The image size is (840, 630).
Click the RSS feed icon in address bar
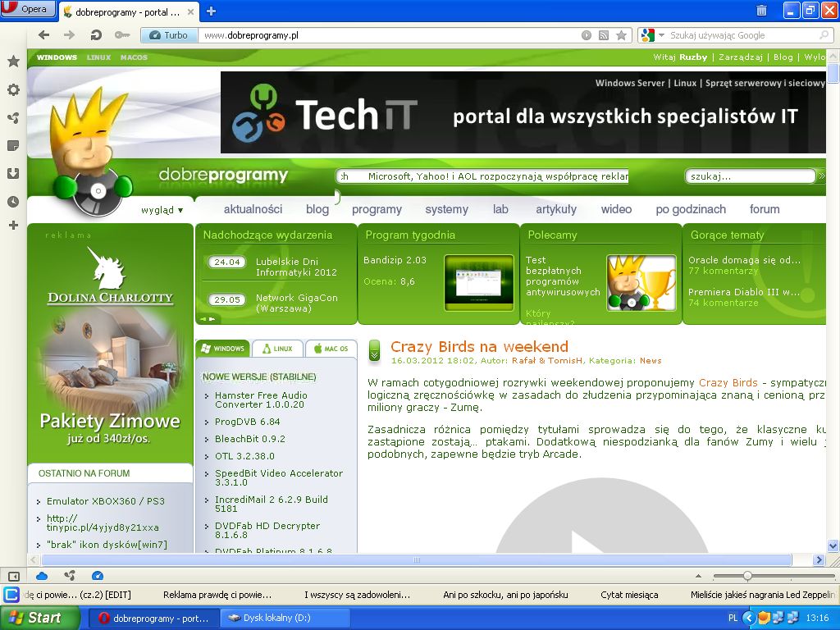(604, 35)
